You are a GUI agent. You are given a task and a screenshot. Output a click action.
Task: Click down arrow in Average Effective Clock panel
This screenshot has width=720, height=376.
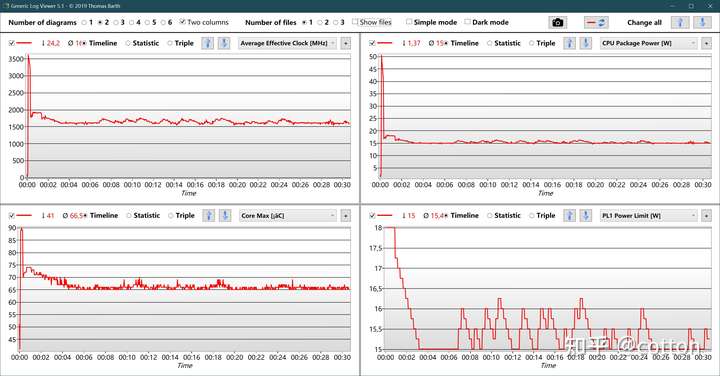(224, 43)
